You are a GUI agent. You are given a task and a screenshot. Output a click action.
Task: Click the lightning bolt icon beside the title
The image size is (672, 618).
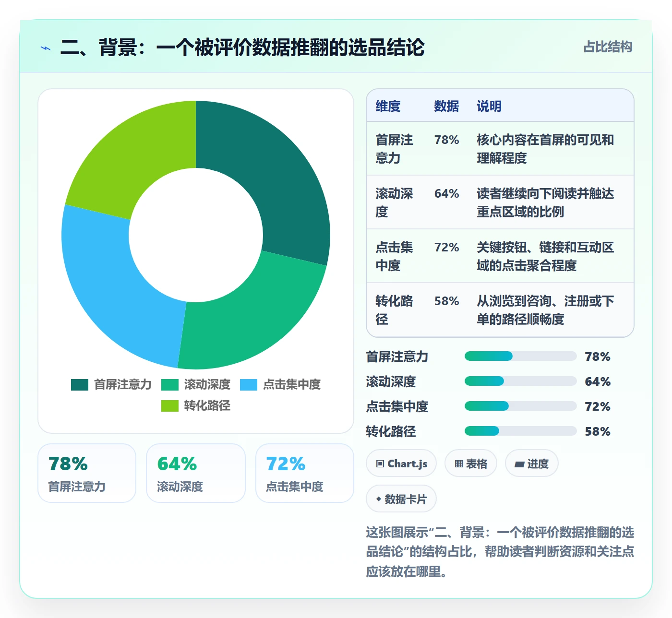click(x=46, y=48)
